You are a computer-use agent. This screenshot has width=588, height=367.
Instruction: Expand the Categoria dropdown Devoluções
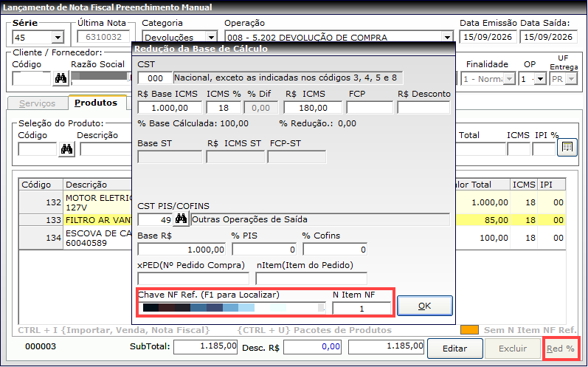point(211,38)
